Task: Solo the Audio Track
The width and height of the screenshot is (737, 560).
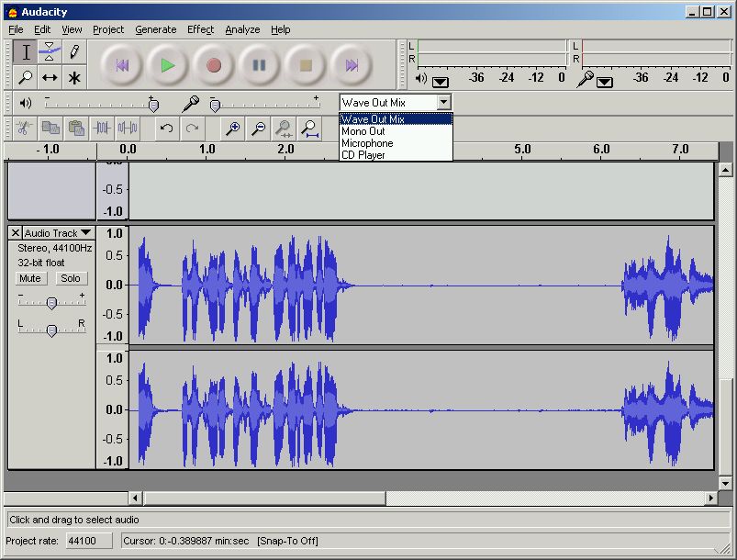Action: (x=71, y=278)
